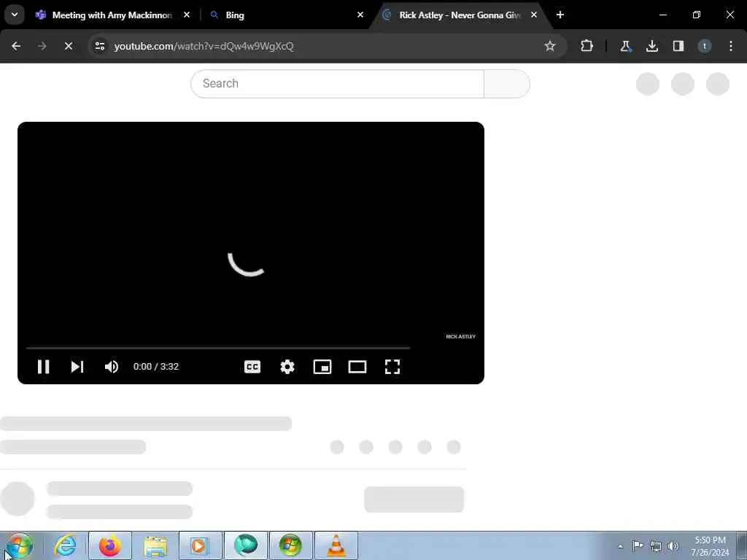The image size is (747, 560).
Task: Open Windows Media Player taskbar icon
Action: [201, 545]
